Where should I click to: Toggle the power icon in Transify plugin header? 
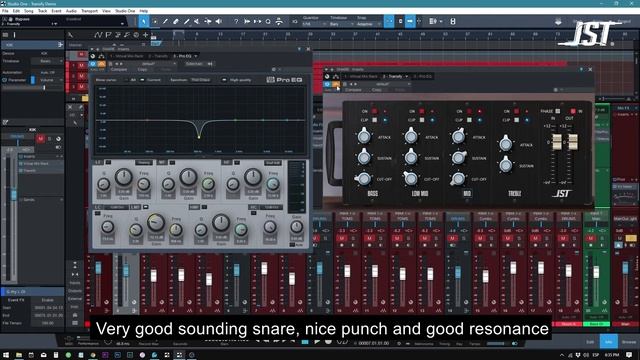click(x=327, y=84)
